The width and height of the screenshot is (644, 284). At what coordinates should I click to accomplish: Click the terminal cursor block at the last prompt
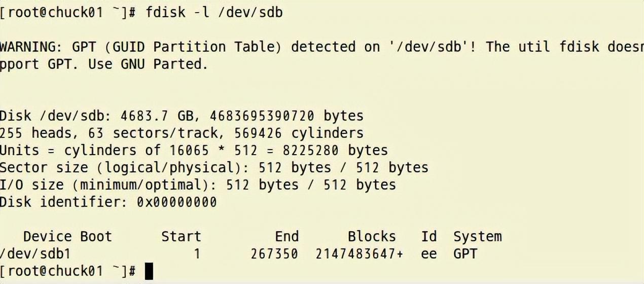click(x=149, y=271)
